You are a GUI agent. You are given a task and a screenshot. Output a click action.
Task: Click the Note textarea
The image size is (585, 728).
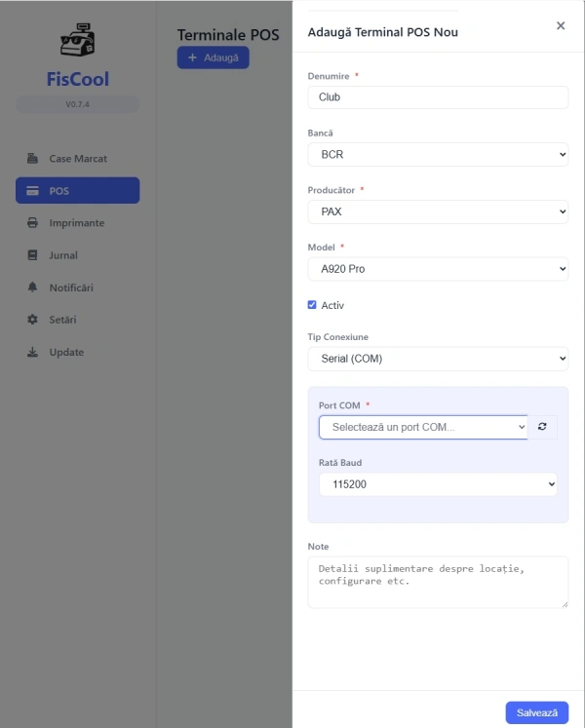click(438, 582)
